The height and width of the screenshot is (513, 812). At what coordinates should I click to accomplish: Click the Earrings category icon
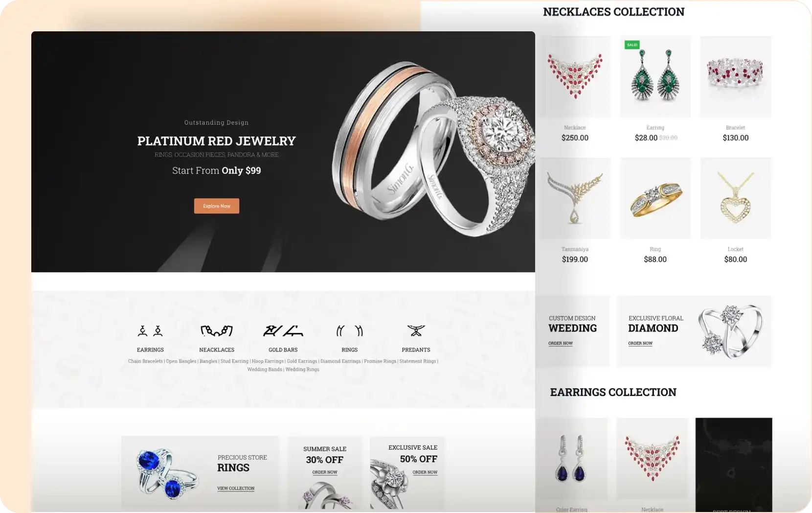click(150, 331)
